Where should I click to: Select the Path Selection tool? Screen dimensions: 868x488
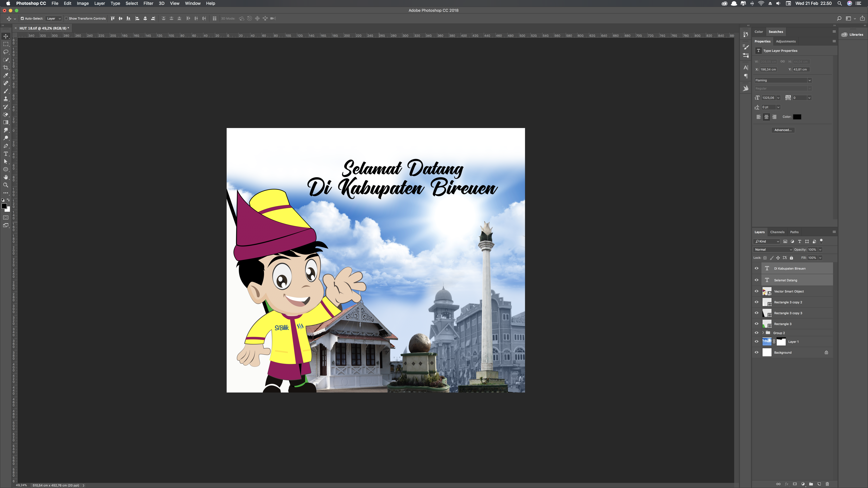(x=6, y=162)
